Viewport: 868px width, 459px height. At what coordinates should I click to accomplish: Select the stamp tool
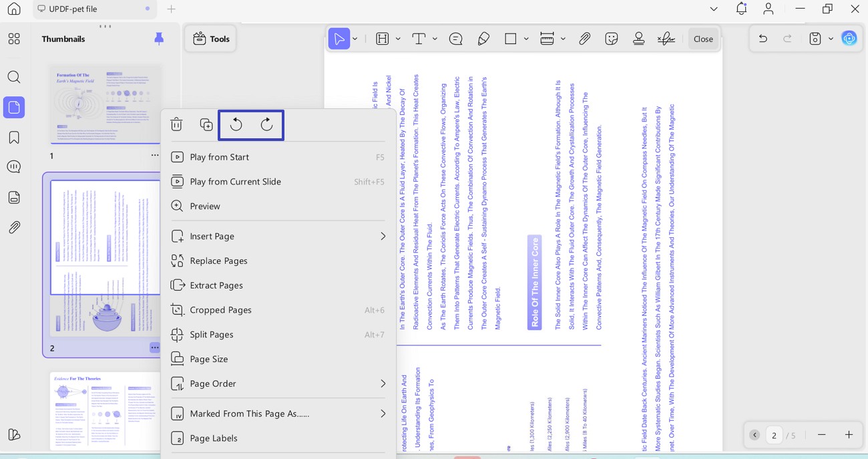638,39
